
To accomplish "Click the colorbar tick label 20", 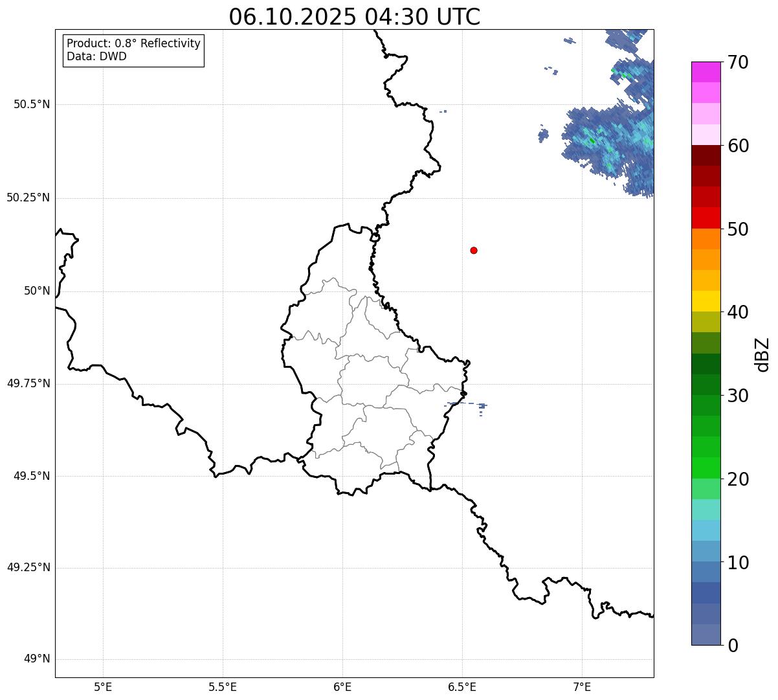I will [738, 479].
